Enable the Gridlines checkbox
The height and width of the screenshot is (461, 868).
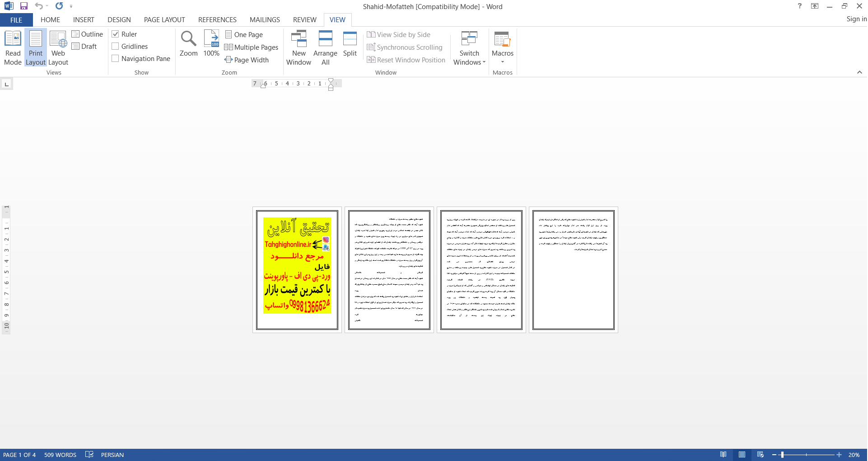click(116, 47)
